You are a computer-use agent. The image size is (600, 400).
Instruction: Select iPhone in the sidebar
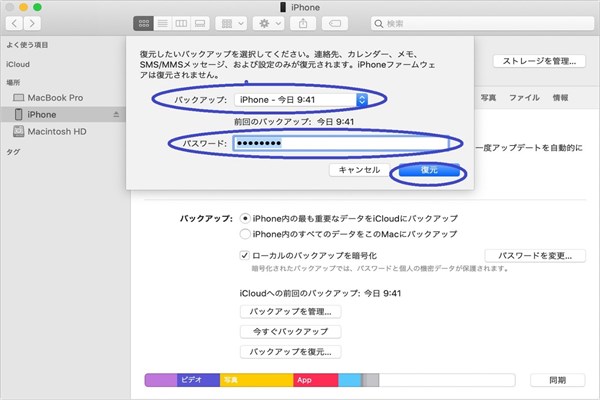click(x=63, y=114)
